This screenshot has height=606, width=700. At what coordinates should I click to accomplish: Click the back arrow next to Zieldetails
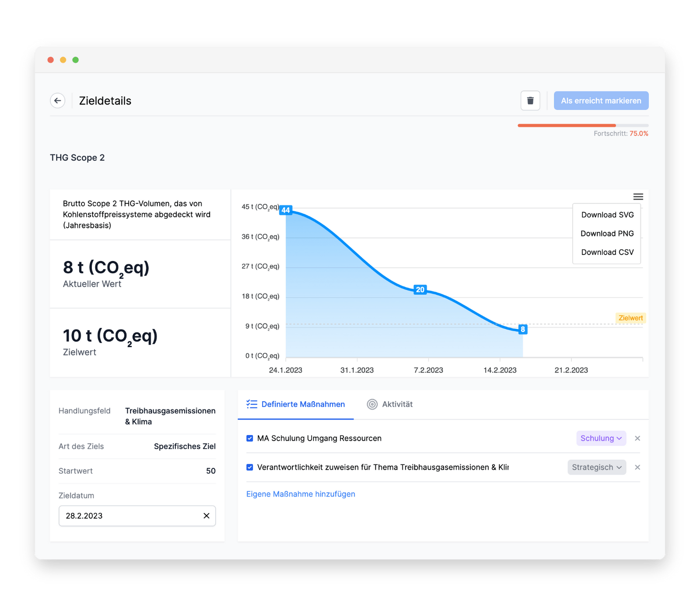click(58, 101)
